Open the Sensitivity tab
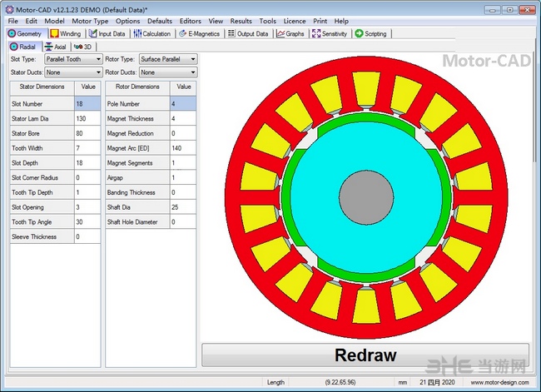Viewport: 541px width, 392px height. 330,34
